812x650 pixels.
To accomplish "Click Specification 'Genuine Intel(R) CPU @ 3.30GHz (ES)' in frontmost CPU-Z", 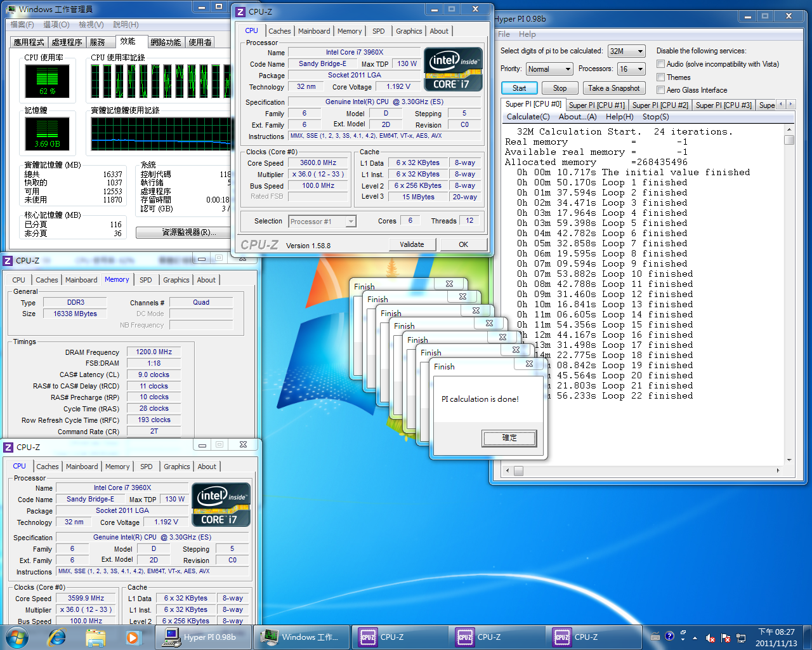I will click(384, 102).
